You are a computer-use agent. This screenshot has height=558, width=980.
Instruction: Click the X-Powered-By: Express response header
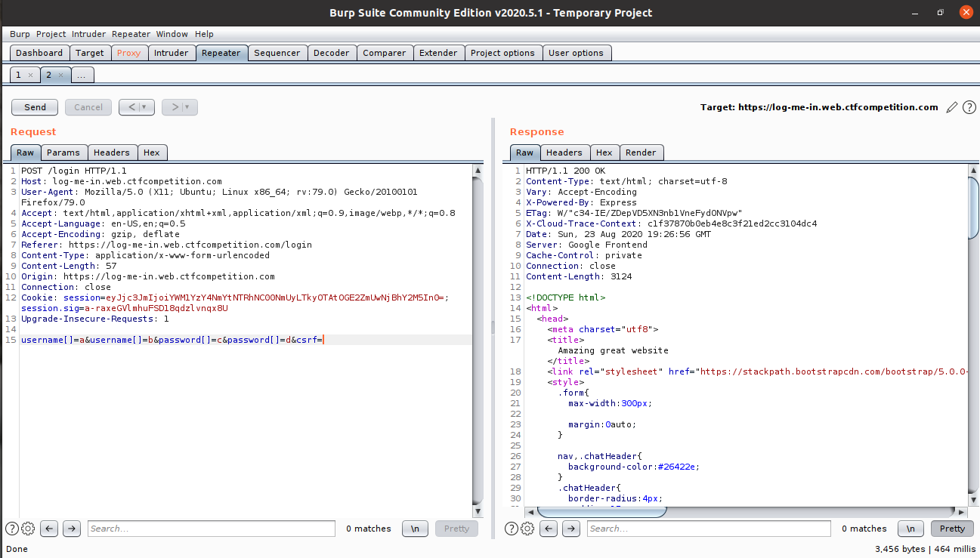click(581, 202)
